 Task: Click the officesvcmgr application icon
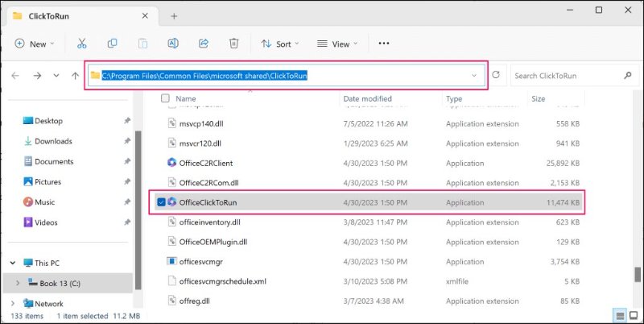(x=171, y=261)
